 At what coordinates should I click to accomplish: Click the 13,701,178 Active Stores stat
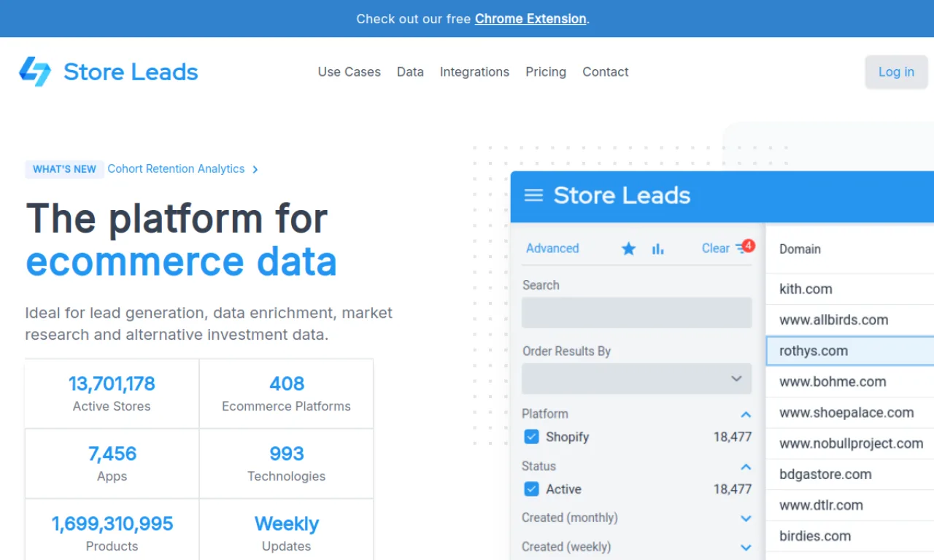pos(112,394)
